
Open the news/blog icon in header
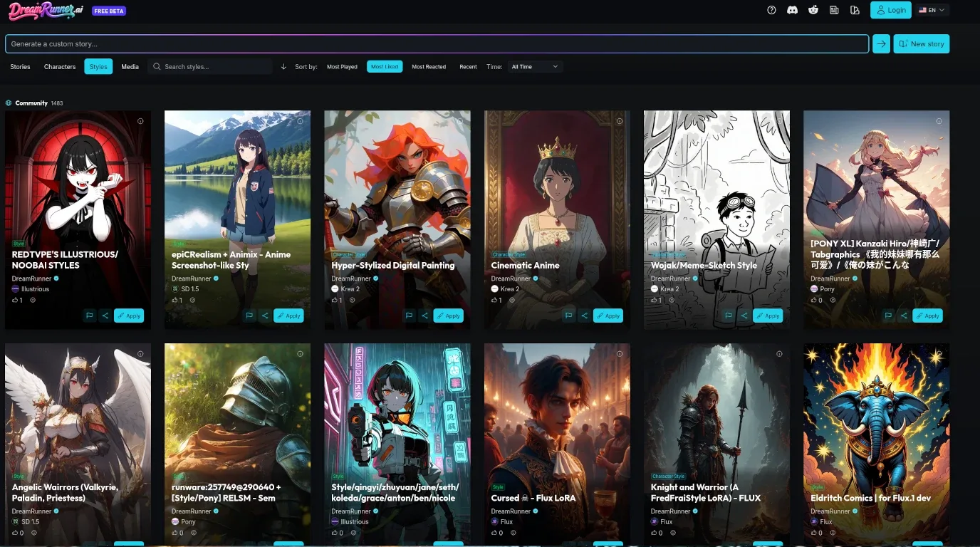[834, 10]
